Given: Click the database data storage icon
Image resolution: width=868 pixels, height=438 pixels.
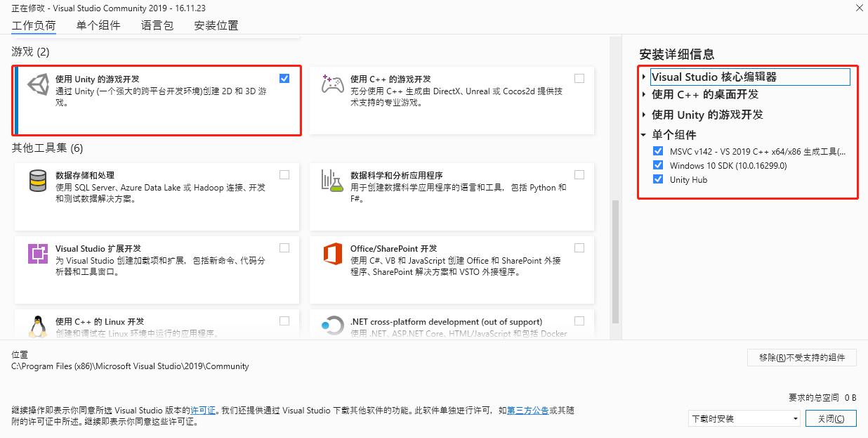Looking at the screenshot, I should [x=38, y=181].
